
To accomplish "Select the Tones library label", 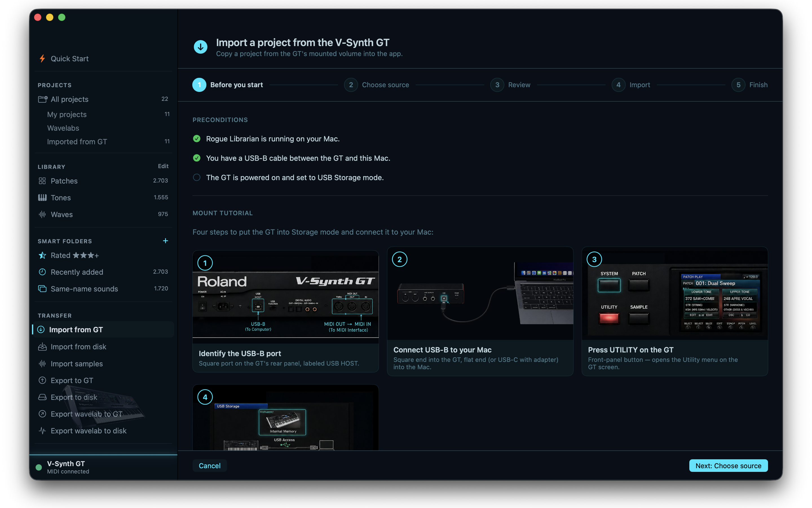I will click(x=61, y=198).
